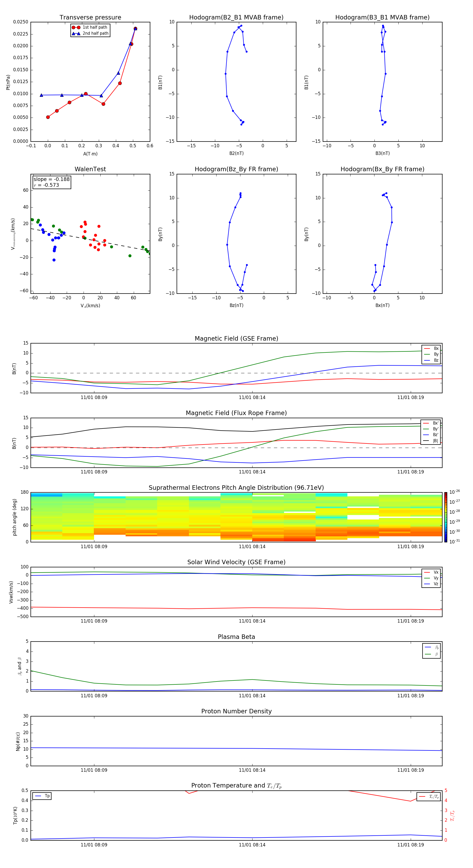
Task: Click the 'Np(#/cc)' axis label
Action: point(18,741)
